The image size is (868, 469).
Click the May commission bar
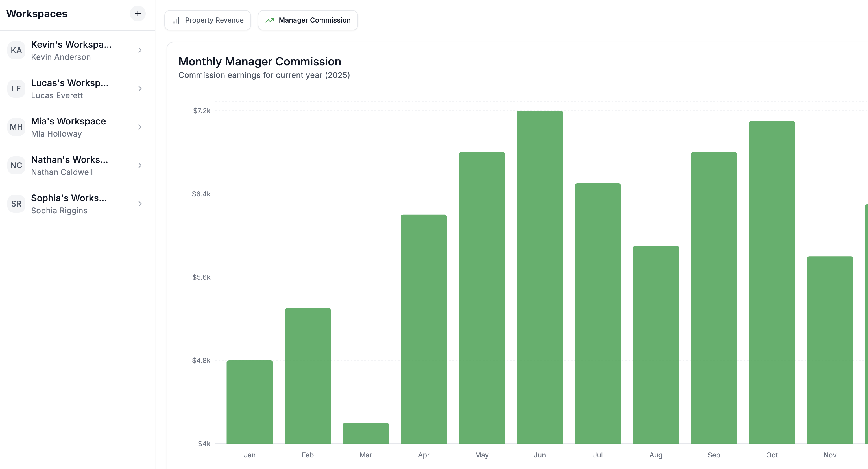click(482, 298)
